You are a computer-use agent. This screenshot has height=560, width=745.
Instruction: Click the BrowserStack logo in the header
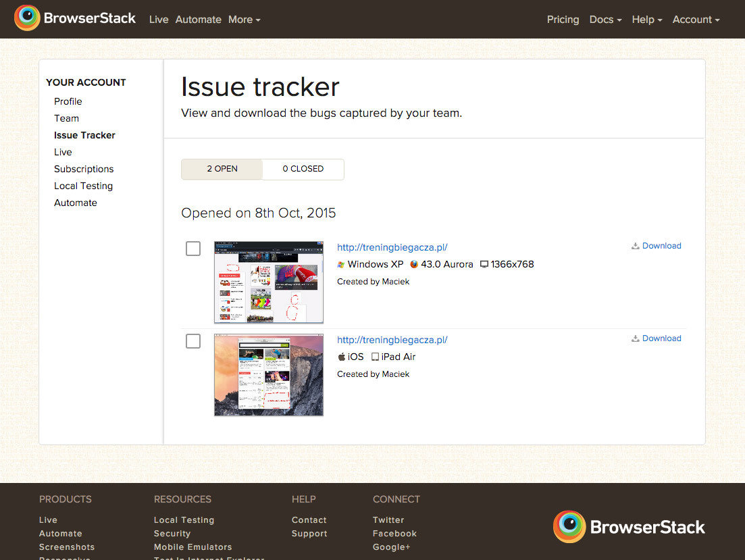tap(75, 18)
